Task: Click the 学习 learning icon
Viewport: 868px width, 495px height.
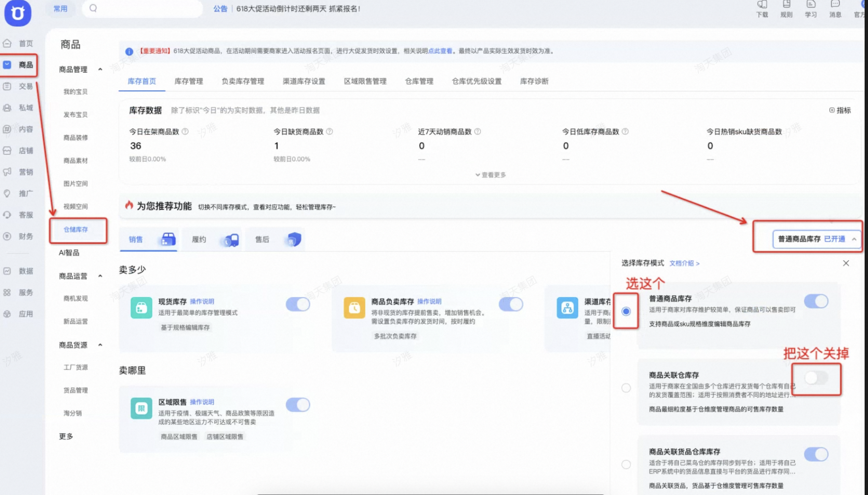Action: point(811,4)
